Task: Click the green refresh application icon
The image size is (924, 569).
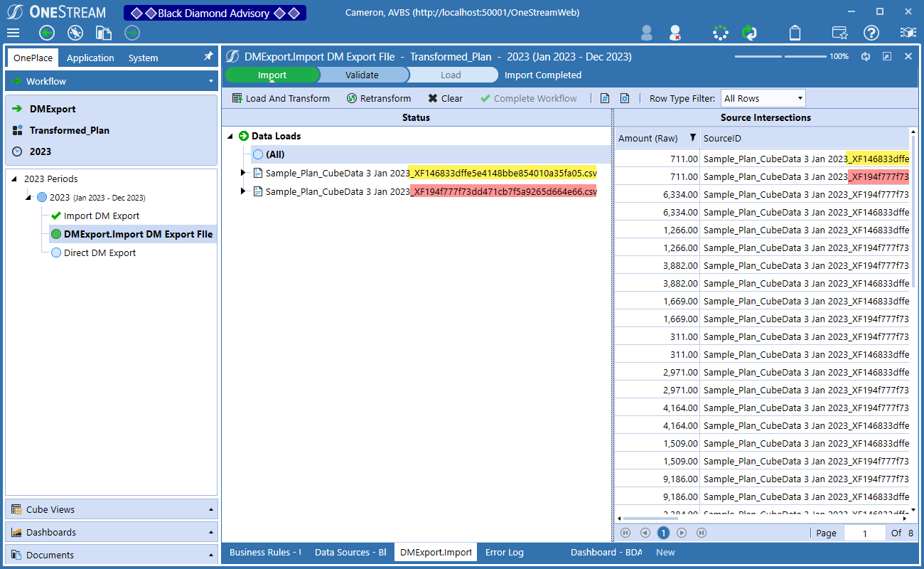Action: tap(749, 33)
